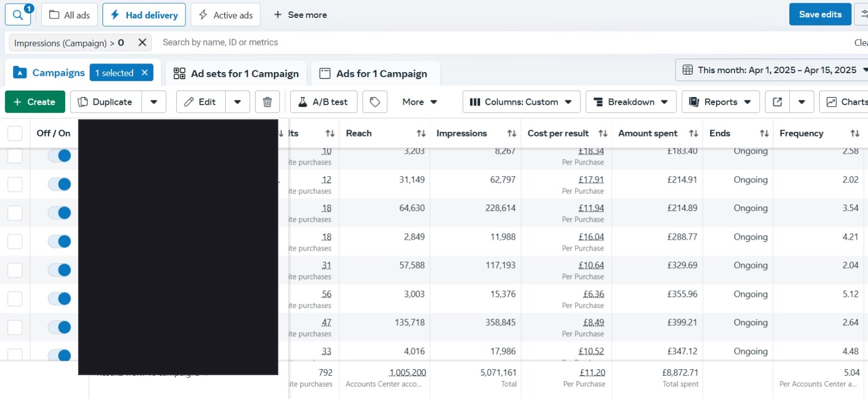Open the More dropdown menu
The height and width of the screenshot is (399, 868).
tap(420, 102)
